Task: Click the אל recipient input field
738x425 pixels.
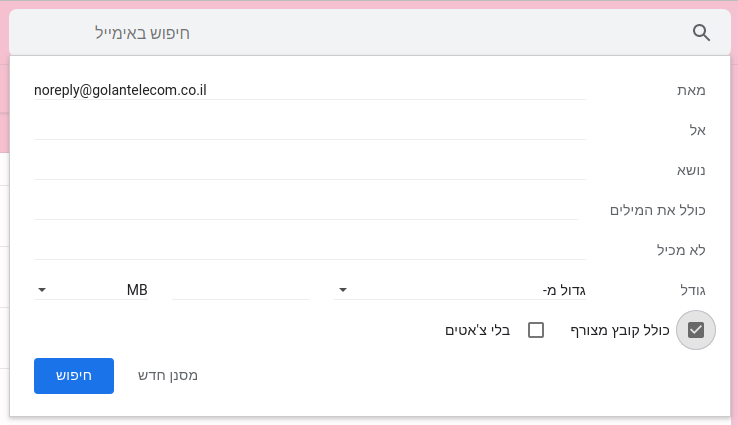Action: coord(310,130)
